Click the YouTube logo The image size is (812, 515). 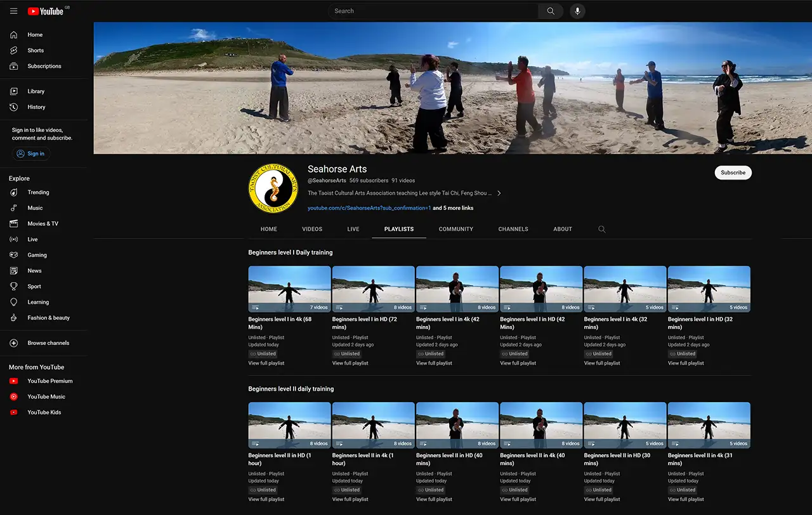[46, 11]
